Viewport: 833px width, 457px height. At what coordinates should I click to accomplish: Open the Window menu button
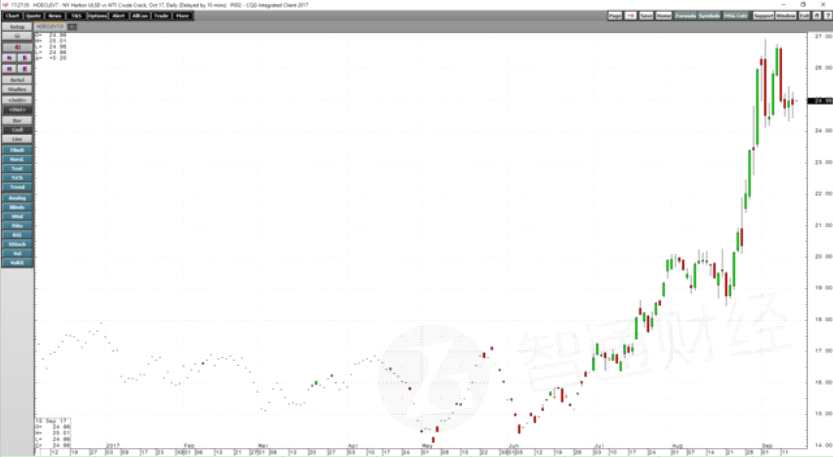786,16
